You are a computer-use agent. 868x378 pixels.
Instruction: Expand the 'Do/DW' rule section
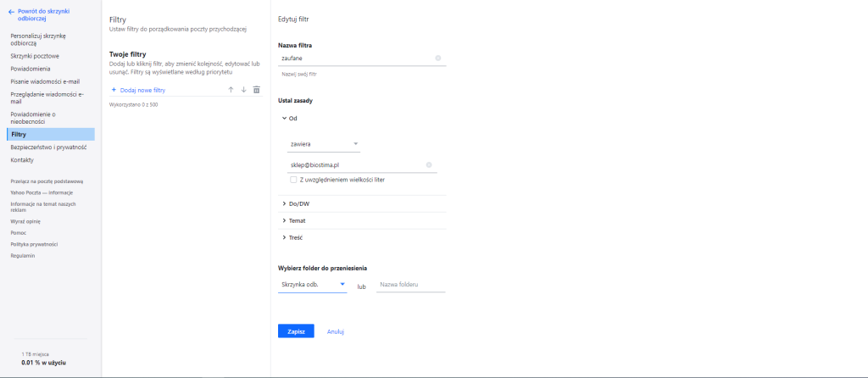(284, 203)
